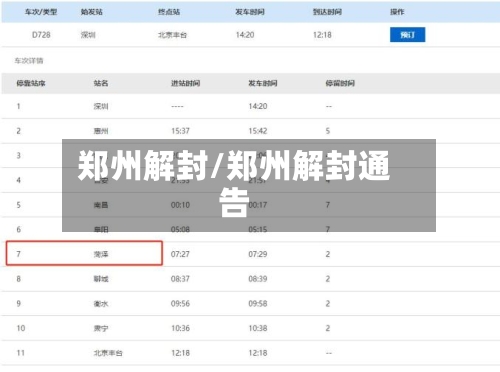Click the 车次详情 section label
The height and width of the screenshot is (372, 500).
[x=29, y=61]
